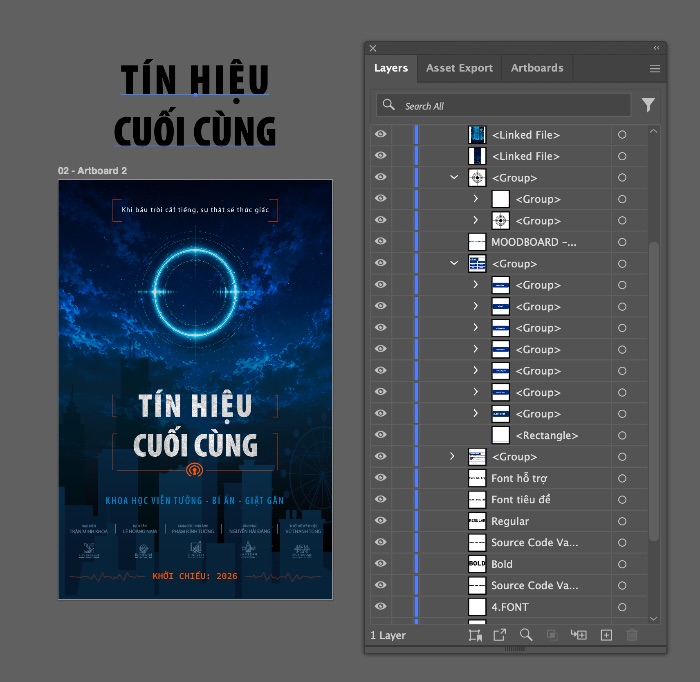
Task: Click the '1 Layer' status text
Action: pos(388,635)
